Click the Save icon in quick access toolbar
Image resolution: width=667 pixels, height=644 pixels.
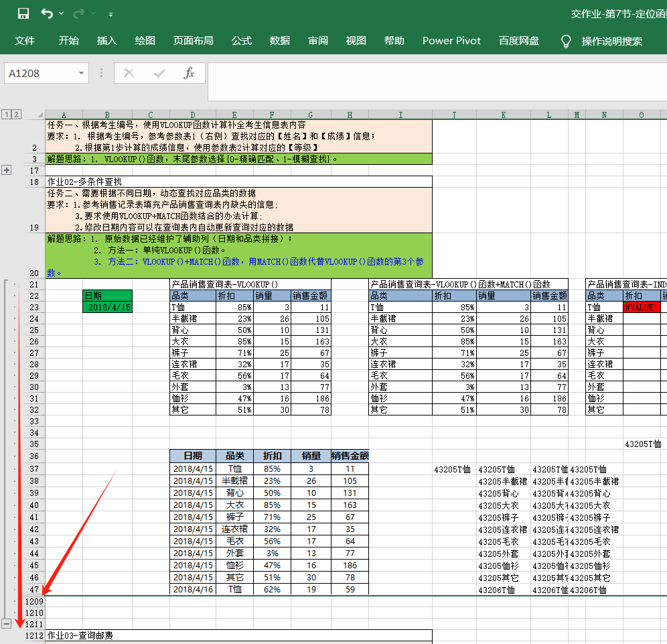point(23,13)
